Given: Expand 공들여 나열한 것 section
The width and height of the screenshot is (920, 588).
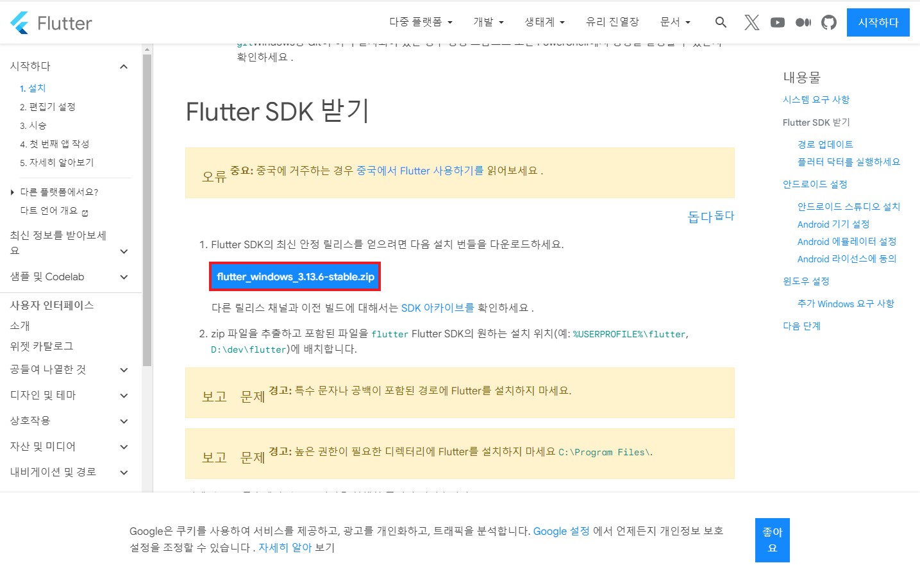Looking at the screenshot, I should tap(124, 370).
